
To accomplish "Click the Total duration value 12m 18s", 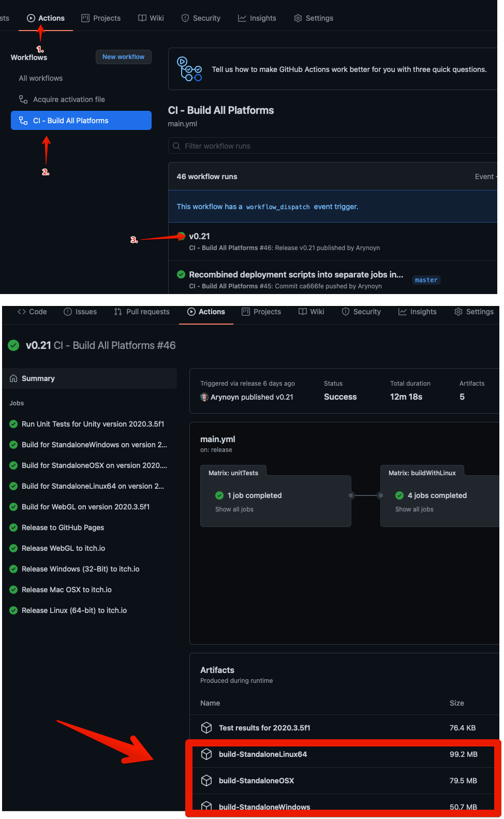I will pyautogui.click(x=406, y=397).
